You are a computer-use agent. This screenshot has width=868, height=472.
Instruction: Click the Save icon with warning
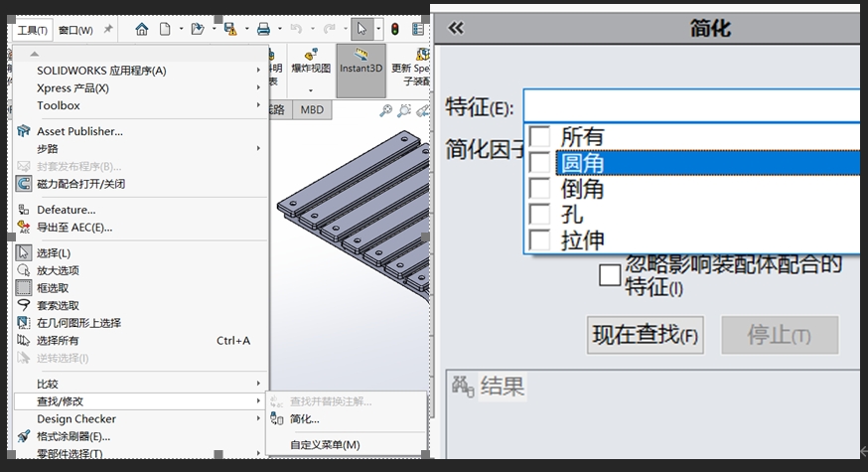click(230, 29)
